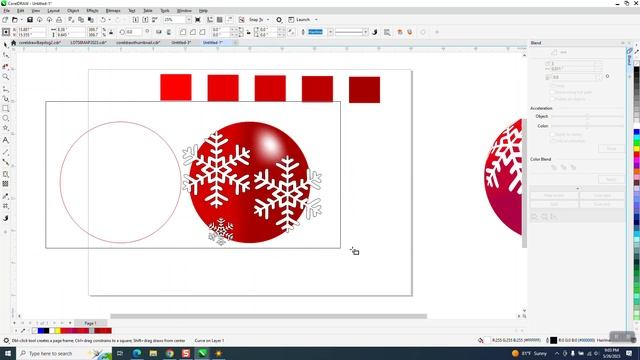Select the Shape tool in the toolbox
The height and width of the screenshot is (360, 640).
5,55
